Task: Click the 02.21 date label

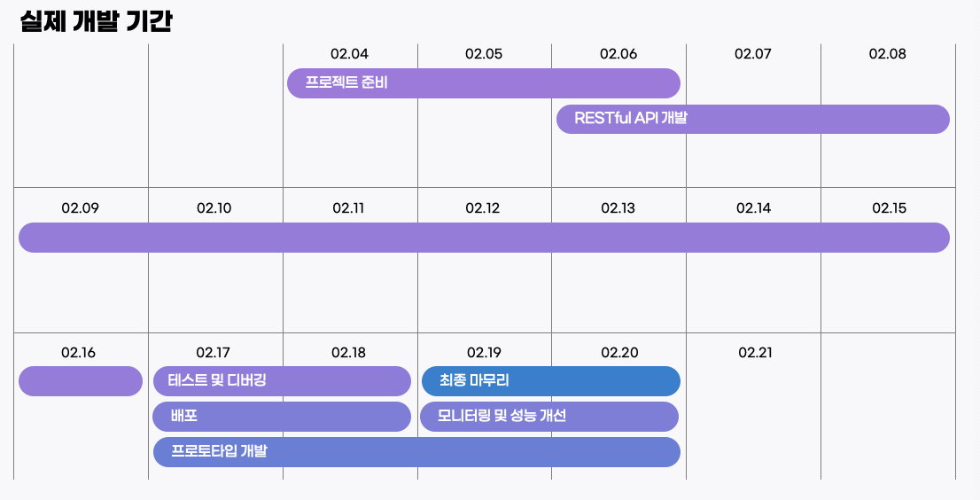Action: point(755,353)
